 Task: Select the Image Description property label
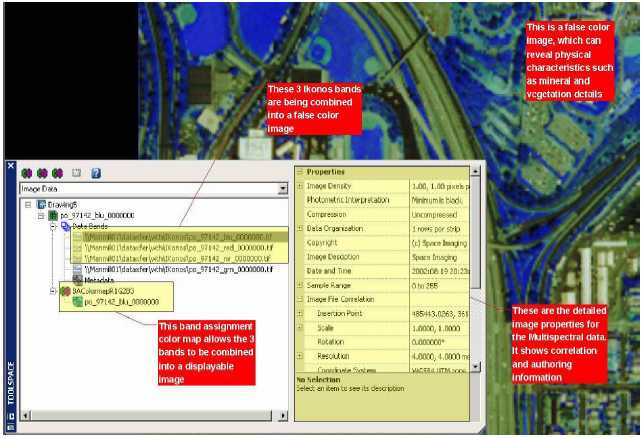pyautogui.click(x=333, y=257)
